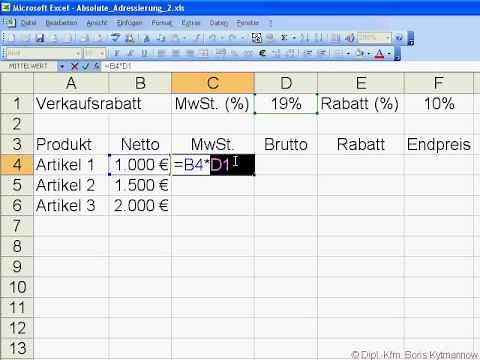Click the Sort Ascending icon
The height and width of the screenshot is (360, 480).
click(303, 38)
